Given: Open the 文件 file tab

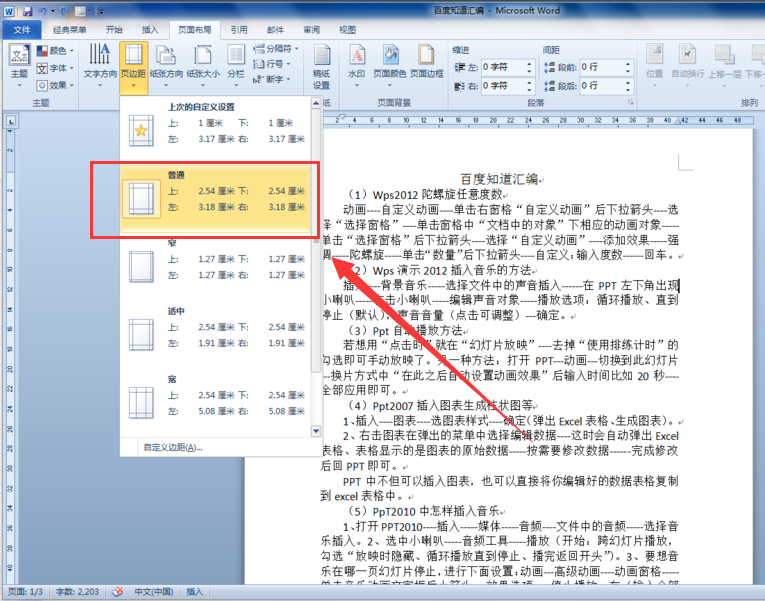Looking at the screenshot, I should (x=21, y=30).
